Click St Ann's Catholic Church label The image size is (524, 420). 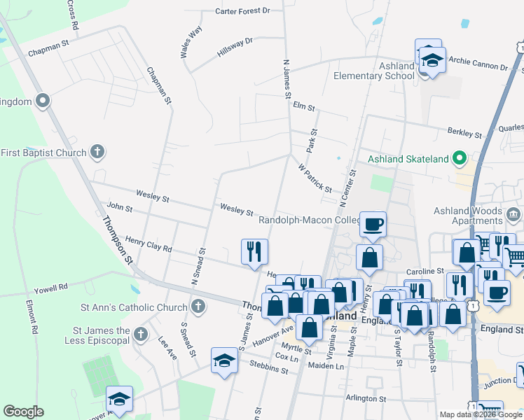134,307
